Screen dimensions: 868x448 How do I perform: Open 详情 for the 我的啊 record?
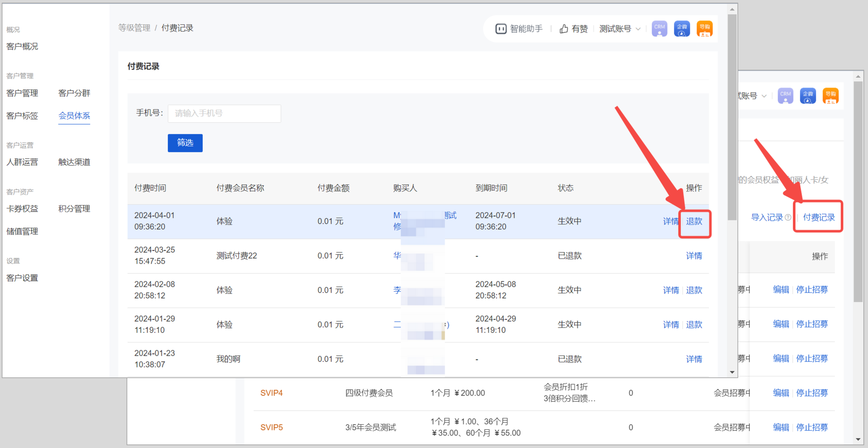(x=694, y=359)
